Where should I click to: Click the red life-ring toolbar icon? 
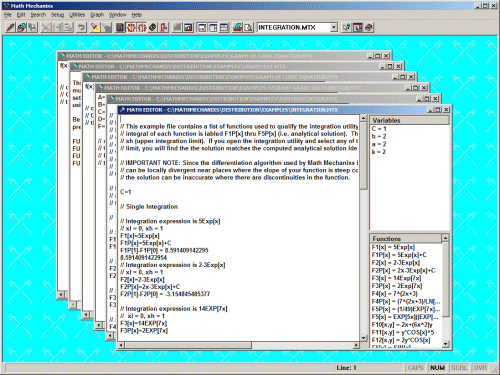[131, 27]
